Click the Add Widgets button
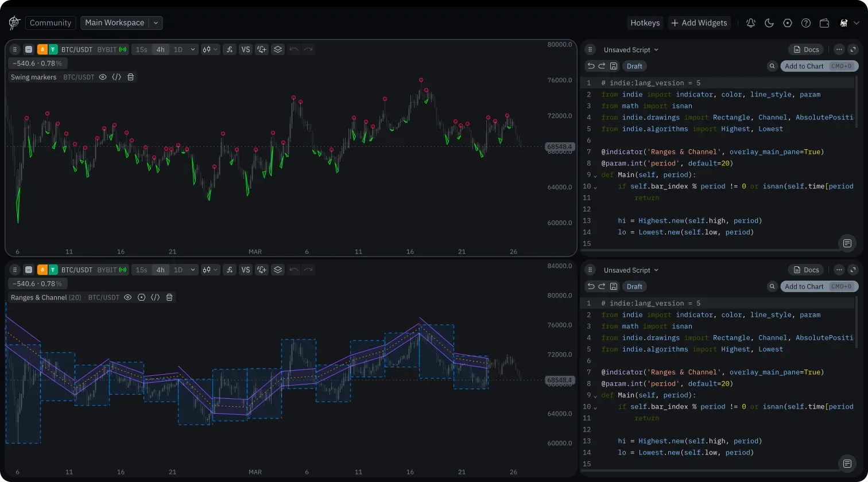The image size is (868, 482). [699, 23]
